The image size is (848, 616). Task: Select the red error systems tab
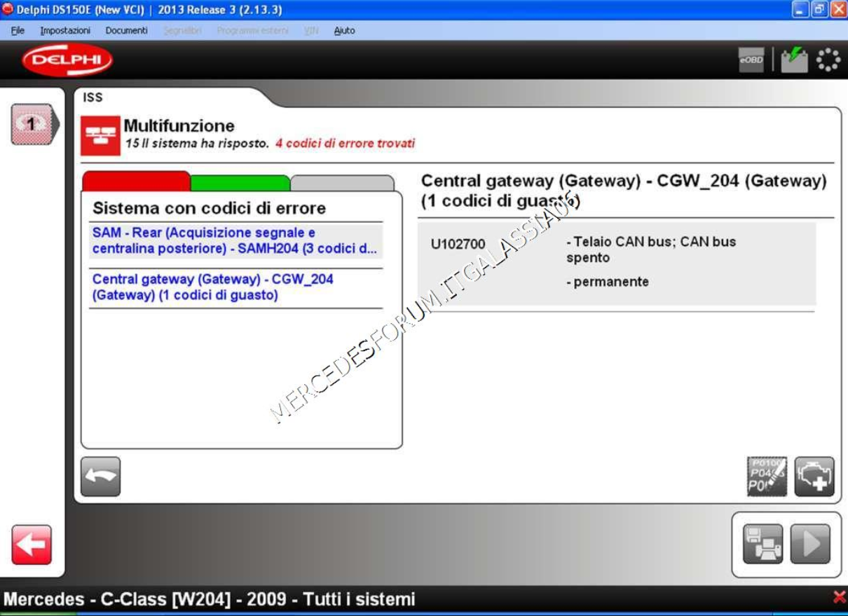(136, 182)
